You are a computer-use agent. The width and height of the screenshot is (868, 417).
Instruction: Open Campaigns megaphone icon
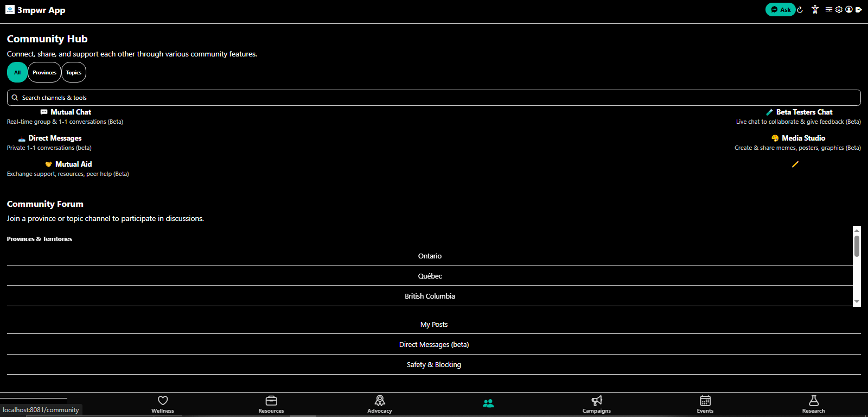point(597,400)
